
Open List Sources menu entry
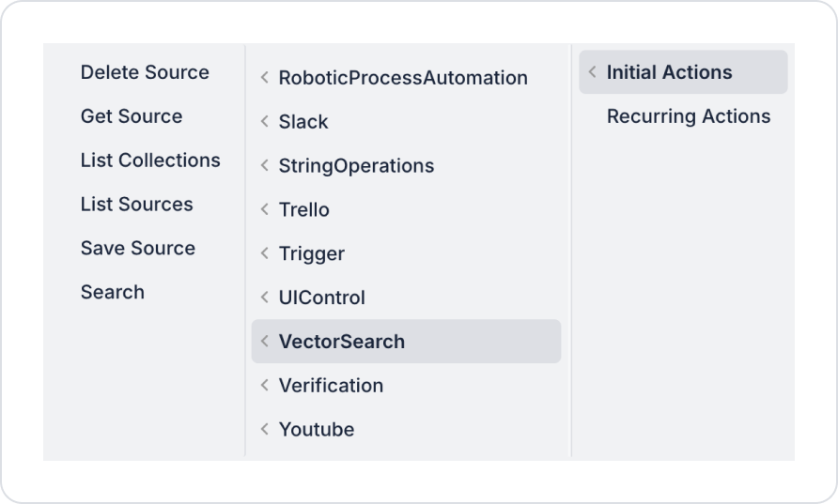136,205
